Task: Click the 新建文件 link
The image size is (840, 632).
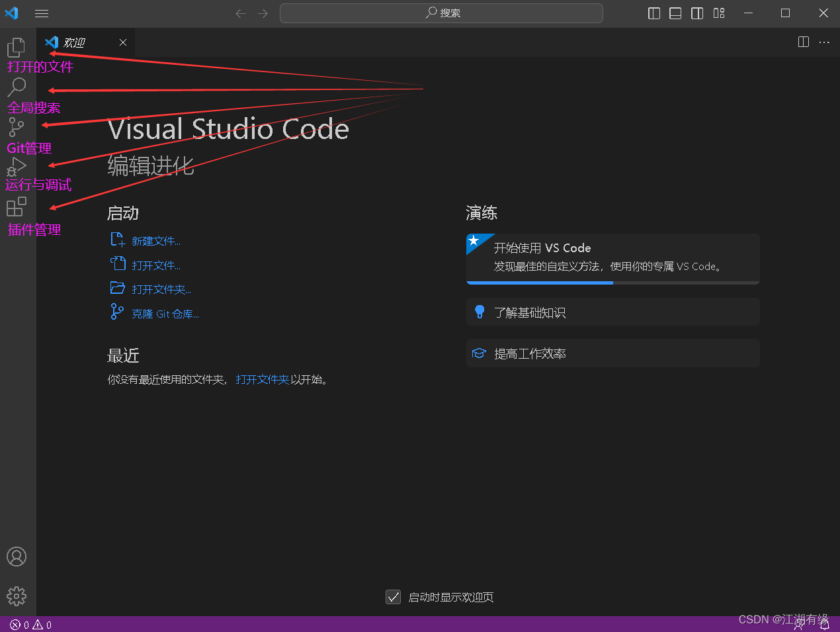Action: [x=156, y=242]
